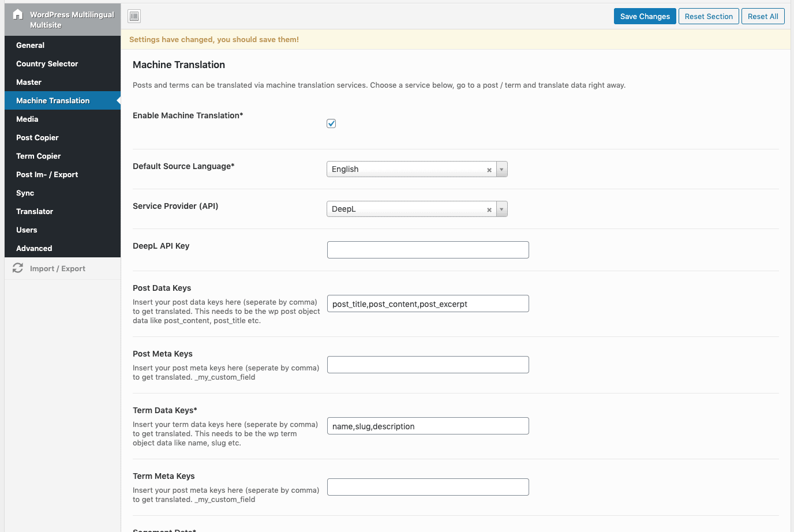
Task: Open the Advanced settings section
Action: pos(33,248)
